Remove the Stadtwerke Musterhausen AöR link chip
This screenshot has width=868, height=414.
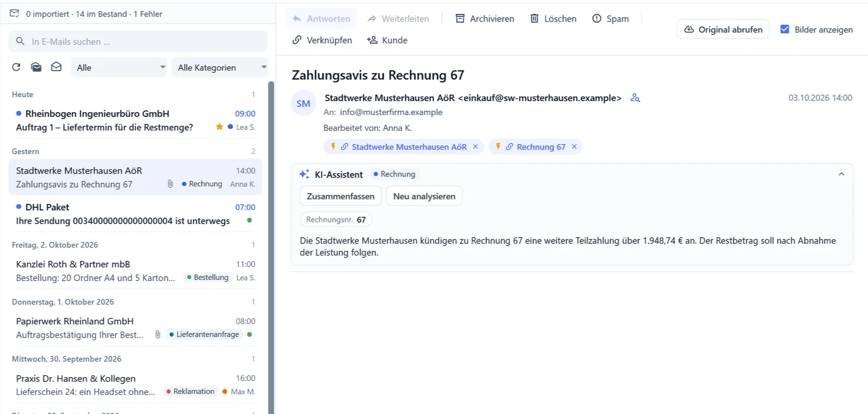[475, 147]
